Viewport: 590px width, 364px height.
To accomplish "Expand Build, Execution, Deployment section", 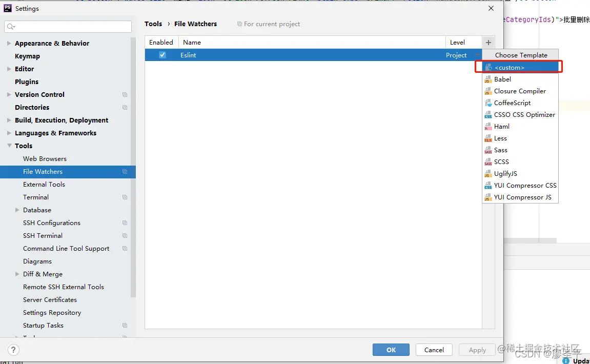I will tap(9, 120).
